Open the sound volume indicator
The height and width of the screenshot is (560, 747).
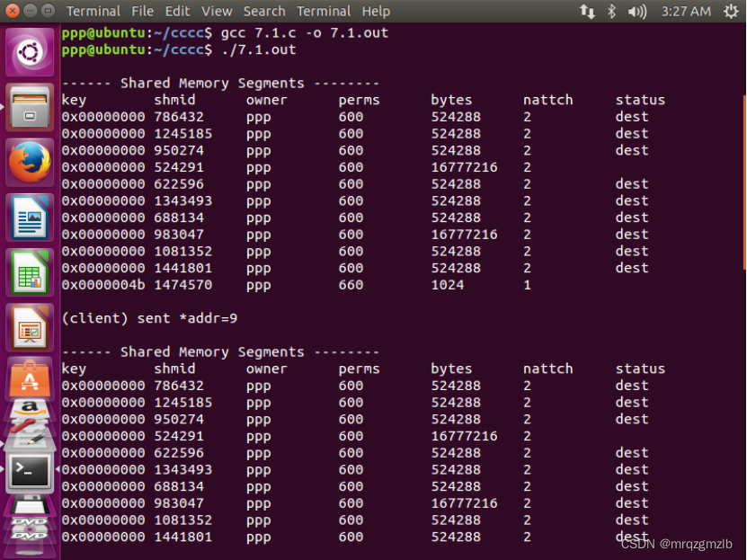coord(637,11)
